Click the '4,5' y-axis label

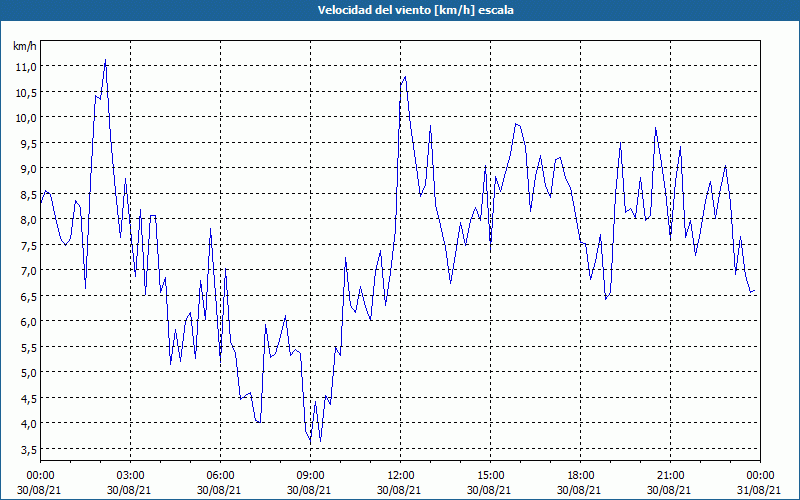pos(28,398)
